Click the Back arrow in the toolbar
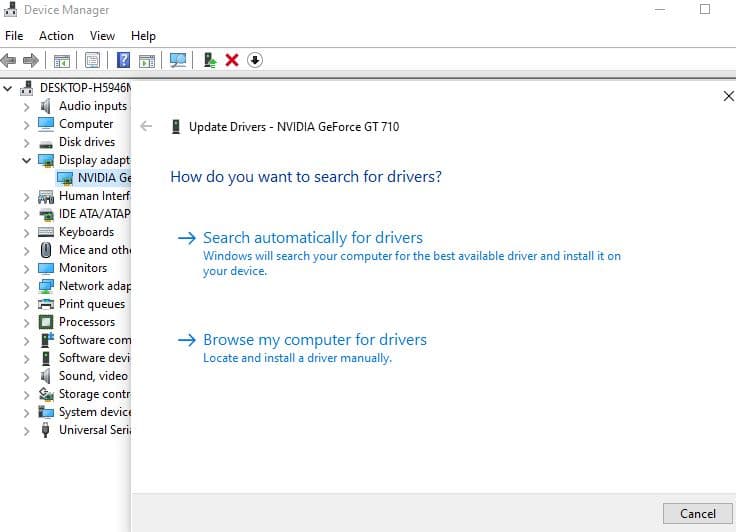Image resolution: width=736 pixels, height=532 pixels. coord(10,60)
